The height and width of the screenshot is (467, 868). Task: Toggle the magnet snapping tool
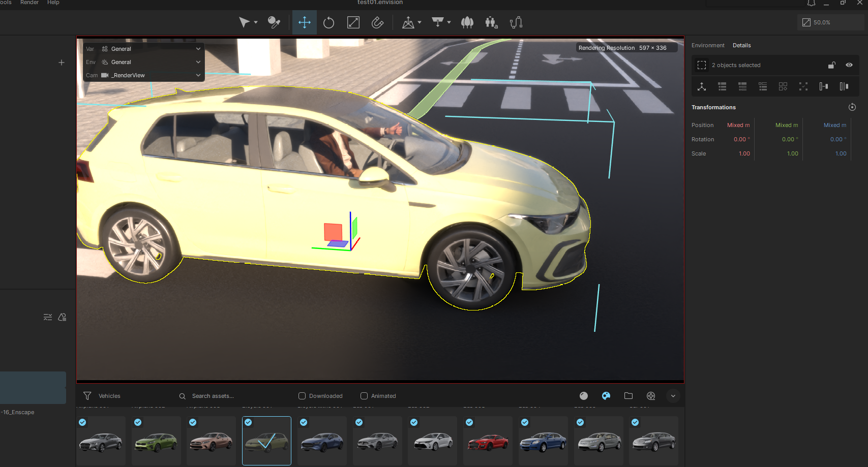377,22
